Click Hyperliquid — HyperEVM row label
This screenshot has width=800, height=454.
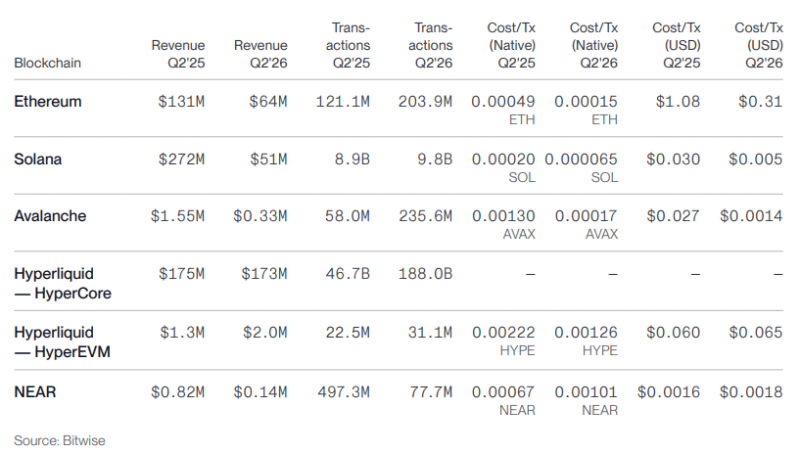pyautogui.click(x=62, y=342)
